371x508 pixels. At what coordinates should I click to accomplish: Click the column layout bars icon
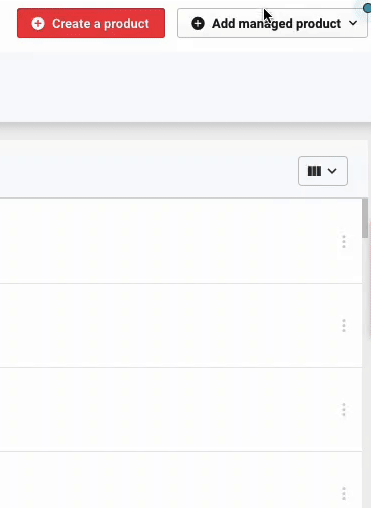[x=314, y=171]
